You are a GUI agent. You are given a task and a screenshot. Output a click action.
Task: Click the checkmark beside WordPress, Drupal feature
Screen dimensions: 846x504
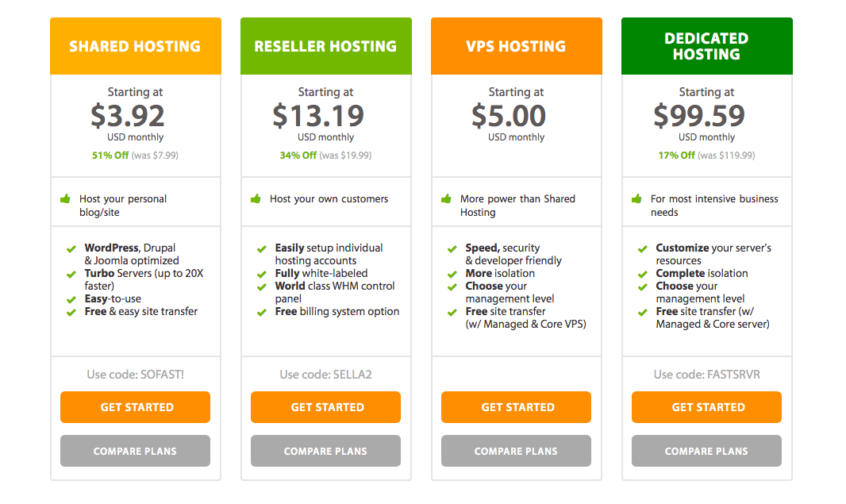[71, 248]
